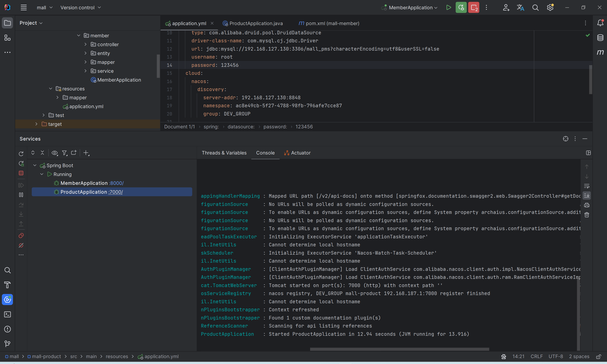This screenshot has height=364, width=607.
Task: Stop the running processes with red stop icon
Action: (x=474, y=8)
